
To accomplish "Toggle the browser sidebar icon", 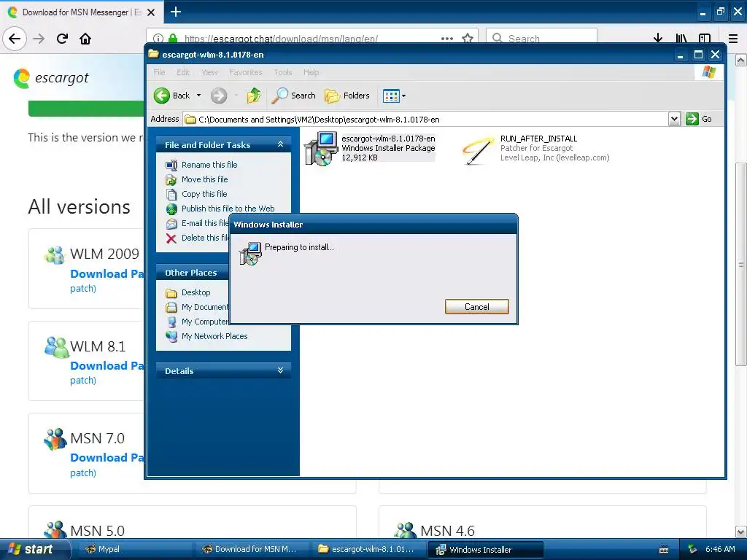I will coord(705,39).
